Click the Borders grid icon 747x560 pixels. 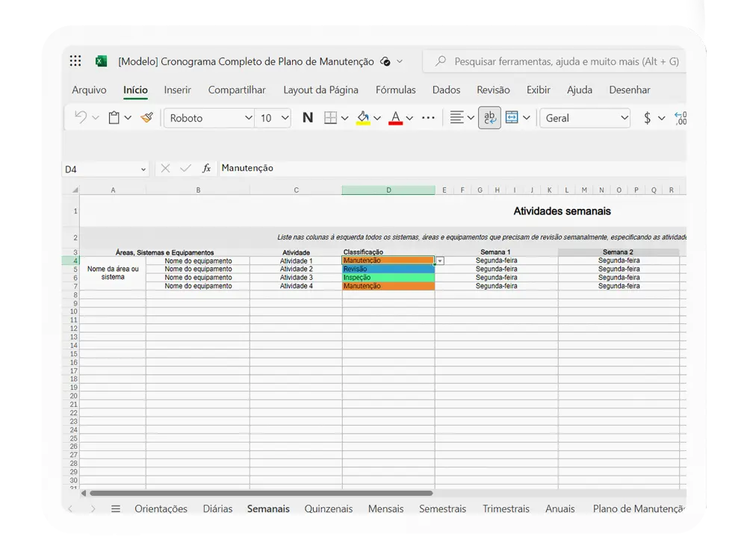click(330, 118)
